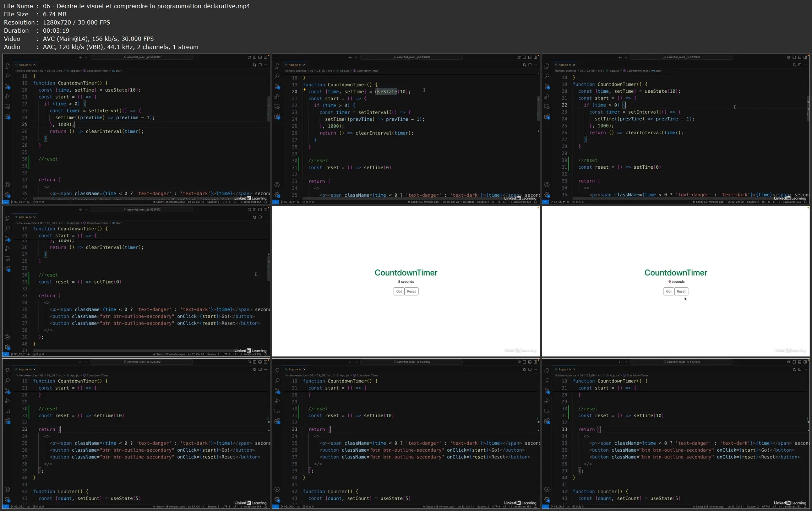812x511 pixels.
Task: Click command center search in '7 selected' frame
Action: [412, 57]
